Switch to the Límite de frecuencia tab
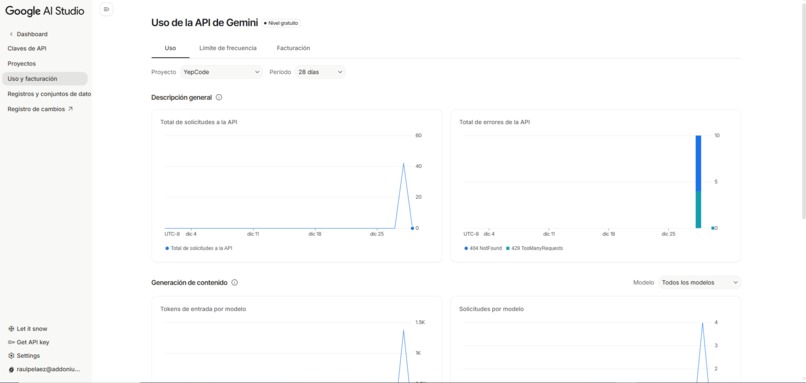 coord(228,48)
